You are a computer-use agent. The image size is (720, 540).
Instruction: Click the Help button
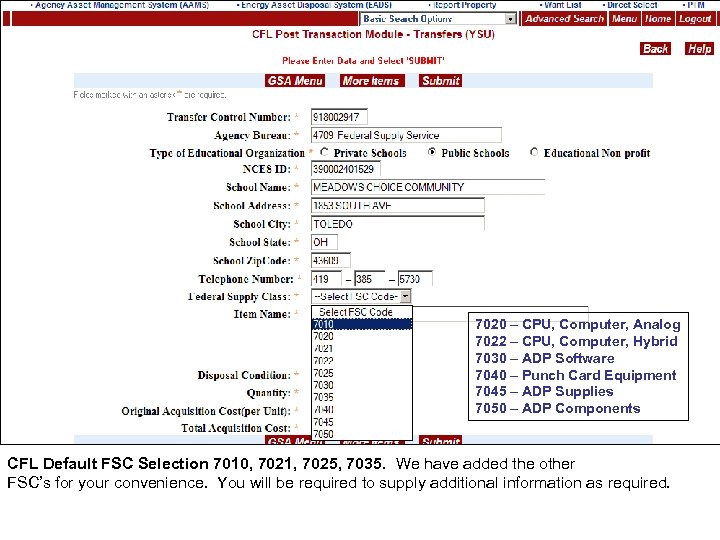699,49
